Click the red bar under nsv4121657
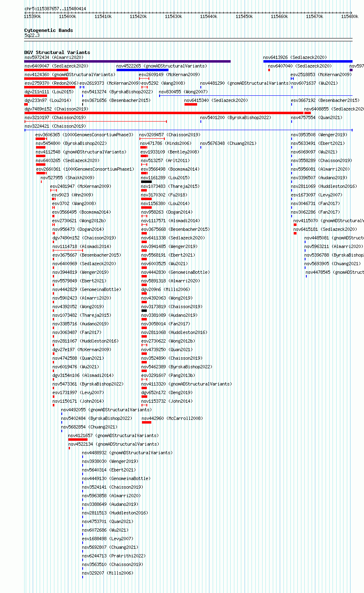Screen dimensions: 364x593 pyautogui.click(x=78, y=440)
